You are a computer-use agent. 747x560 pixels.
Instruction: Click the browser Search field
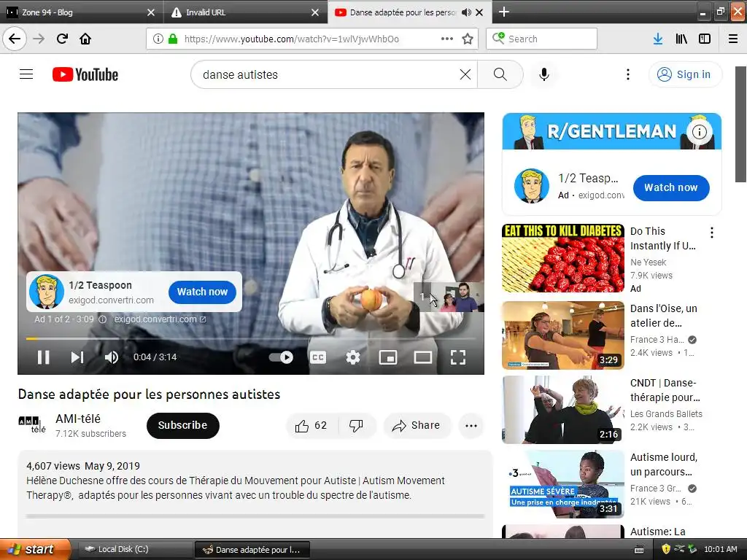pyautogui.click(x=542, y=39)
